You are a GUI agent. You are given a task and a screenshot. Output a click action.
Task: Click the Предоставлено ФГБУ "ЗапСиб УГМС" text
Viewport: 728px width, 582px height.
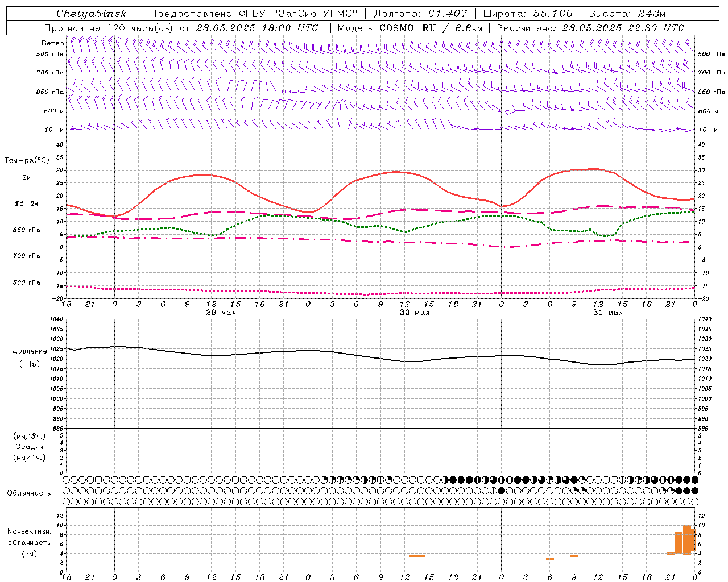tap(254, 14)
